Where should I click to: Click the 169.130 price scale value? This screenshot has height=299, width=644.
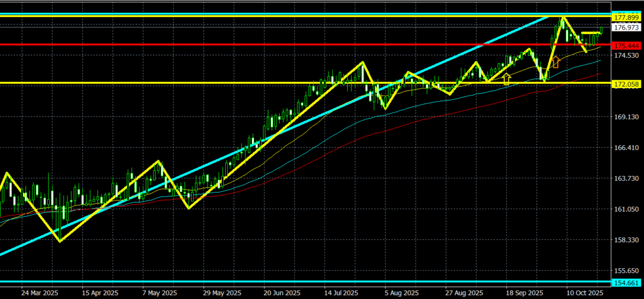625,117
